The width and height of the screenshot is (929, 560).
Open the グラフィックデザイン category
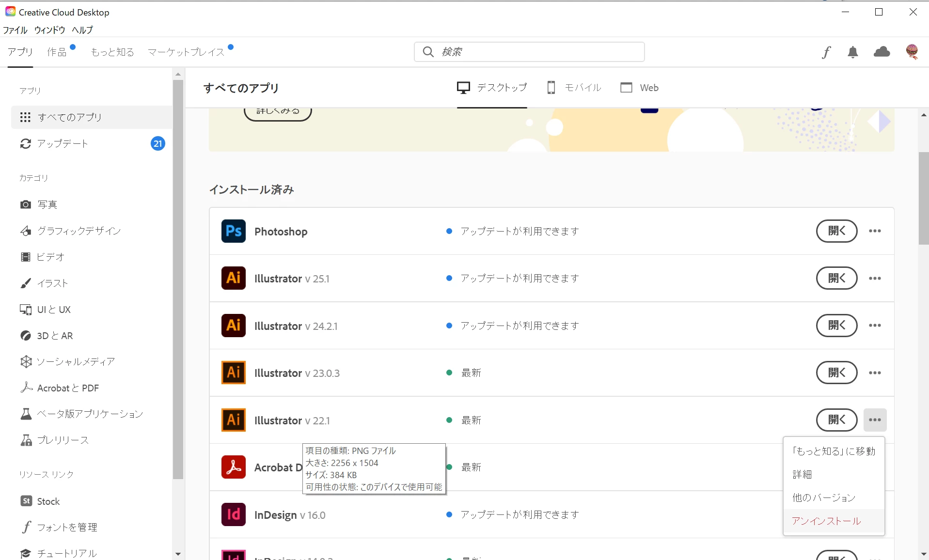70,231
